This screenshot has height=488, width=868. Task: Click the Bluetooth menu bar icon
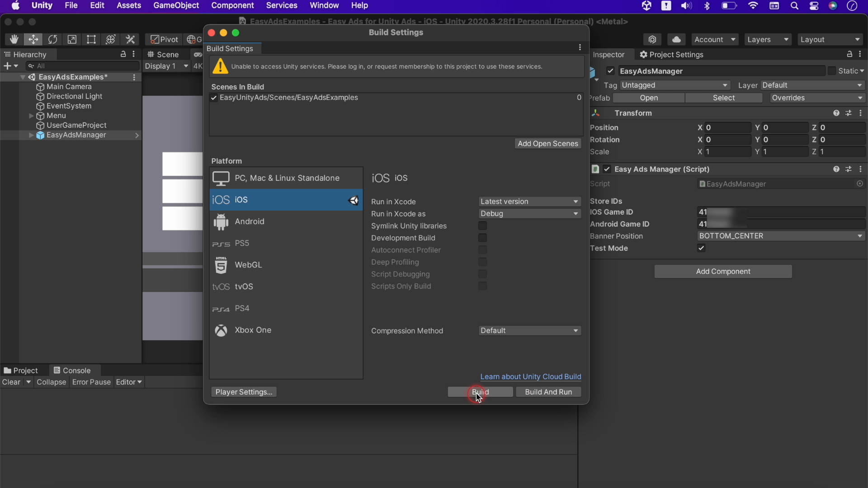point(708,5)
